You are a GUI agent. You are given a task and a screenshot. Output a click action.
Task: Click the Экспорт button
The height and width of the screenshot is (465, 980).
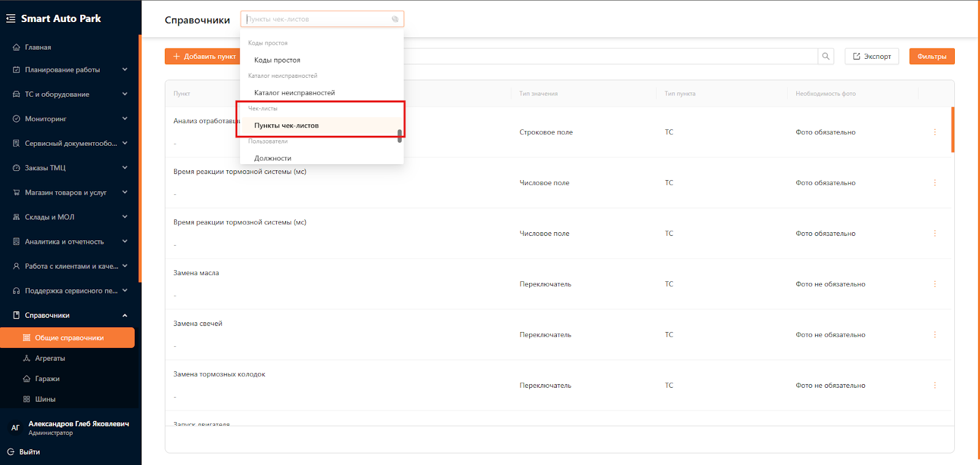(x=872, y=56)
